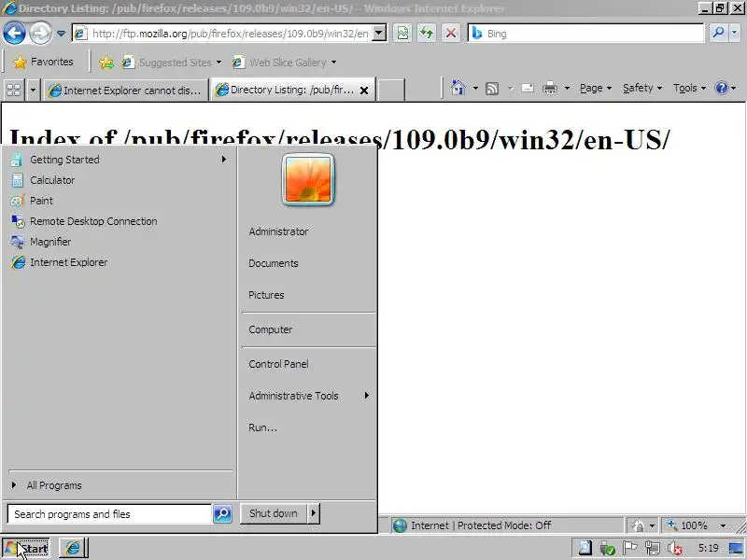Open Control Panel from Start menu
This screenshot has width=747, height=560.
click(278, 364)
